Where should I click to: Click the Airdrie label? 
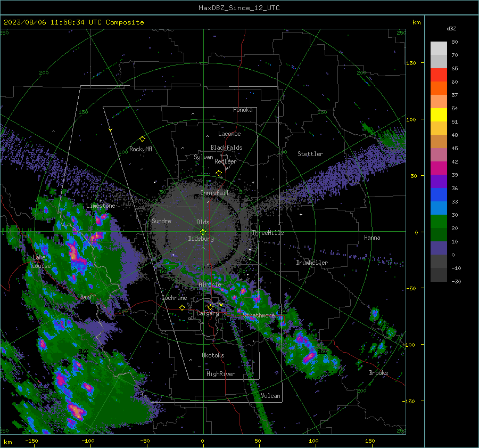[210, 284]
